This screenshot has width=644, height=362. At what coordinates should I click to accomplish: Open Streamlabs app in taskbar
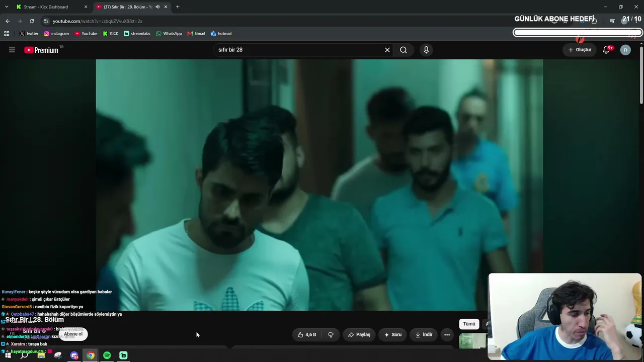pyautogui.click(x=123, y=355)
